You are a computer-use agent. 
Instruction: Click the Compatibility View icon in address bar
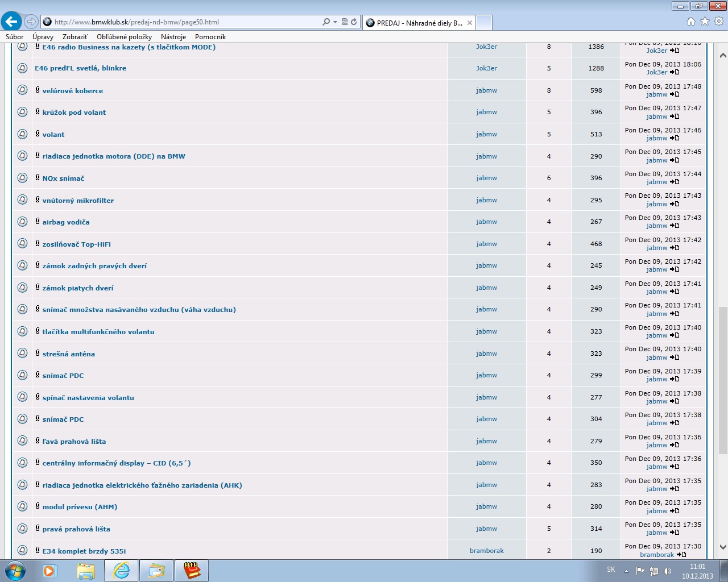(x=345, y=22)
